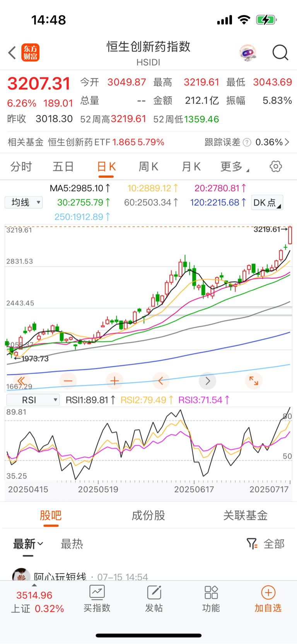Tap the 发帖 compose icon
The image size is (297, 644).
[x=154, y=592]
